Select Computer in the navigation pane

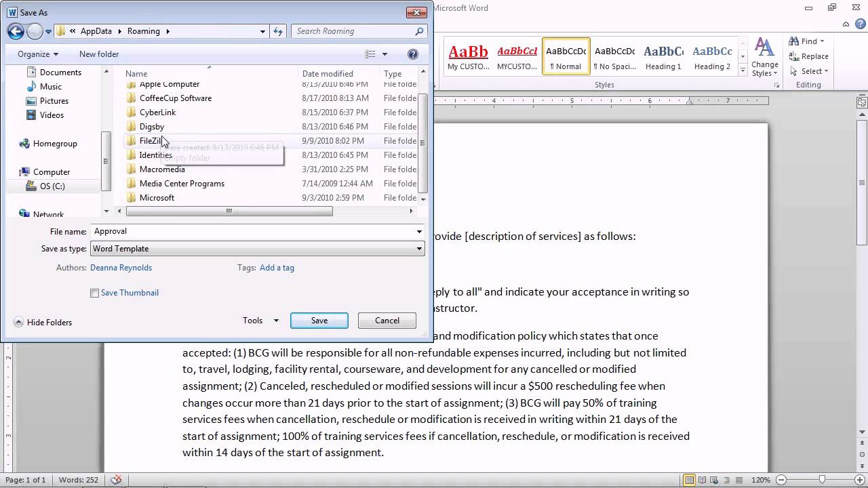point(52,172)
